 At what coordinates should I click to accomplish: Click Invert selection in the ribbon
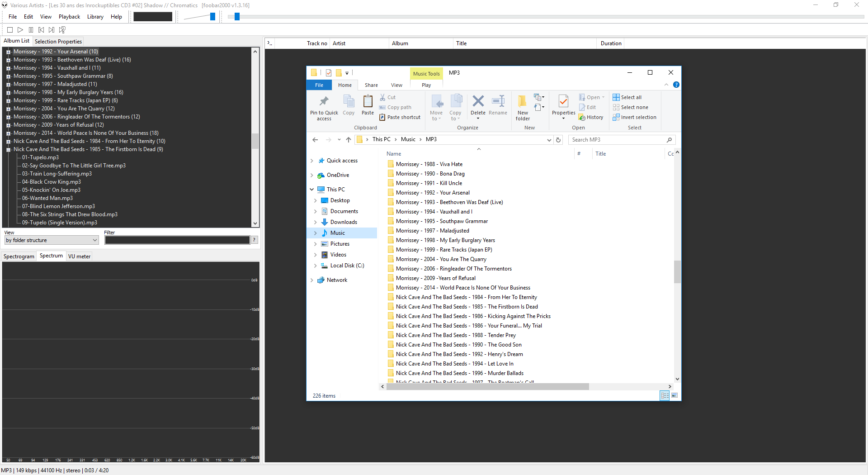coord(634,117)
